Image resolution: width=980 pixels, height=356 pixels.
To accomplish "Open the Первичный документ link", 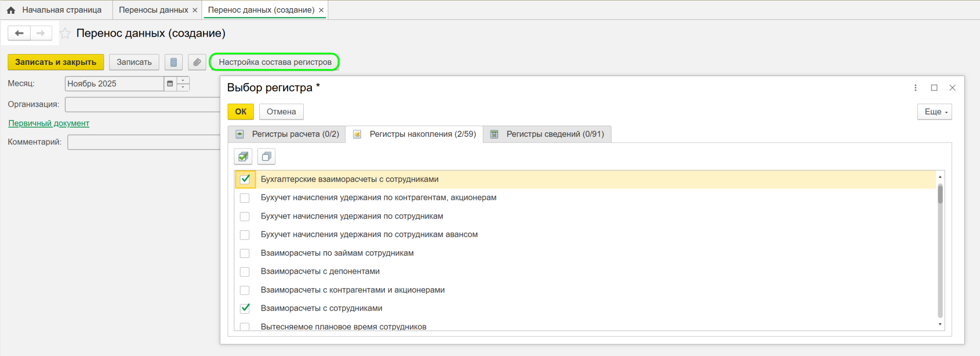I will (49, 124).
